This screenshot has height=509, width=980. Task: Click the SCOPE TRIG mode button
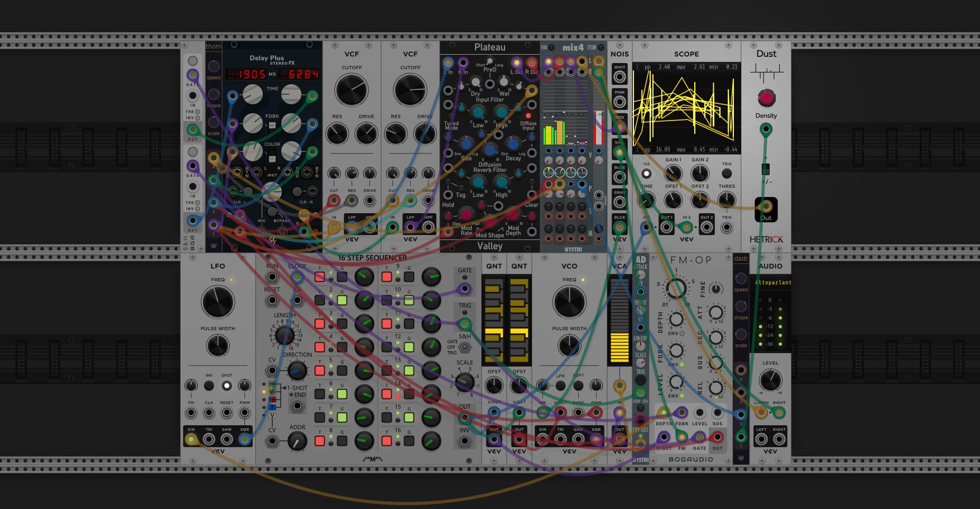point(727,174)
